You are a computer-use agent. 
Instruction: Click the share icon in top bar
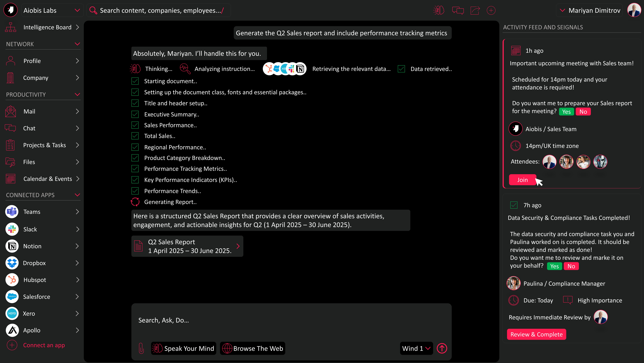tap(475, 11)
